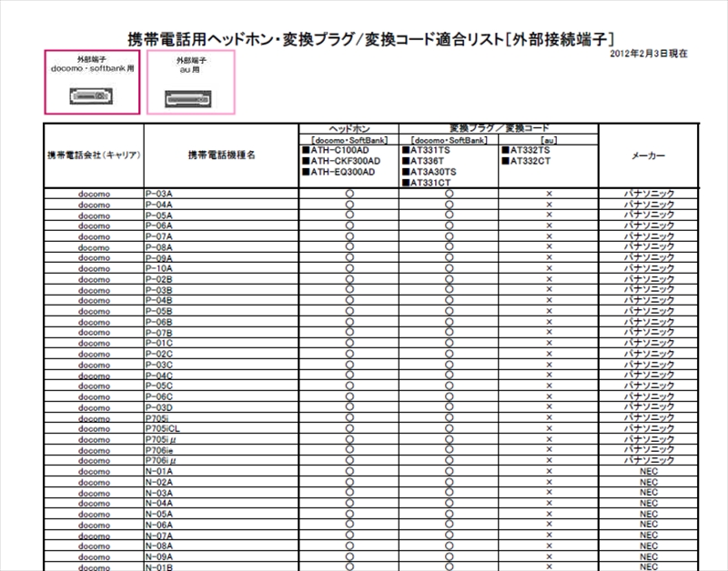
Task: Click model cell N-07A
Action: (x=221, y=536)
